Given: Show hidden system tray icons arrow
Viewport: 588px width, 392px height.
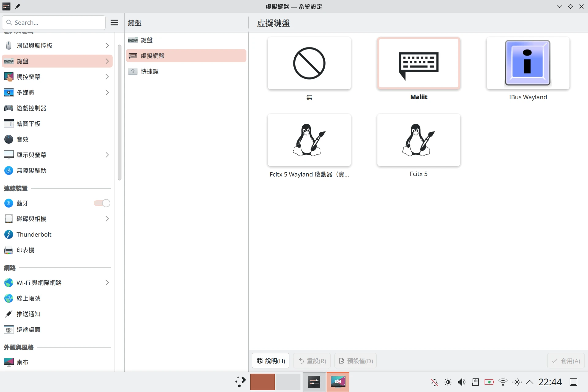Looking at the screenshot, I should point(530,382).
